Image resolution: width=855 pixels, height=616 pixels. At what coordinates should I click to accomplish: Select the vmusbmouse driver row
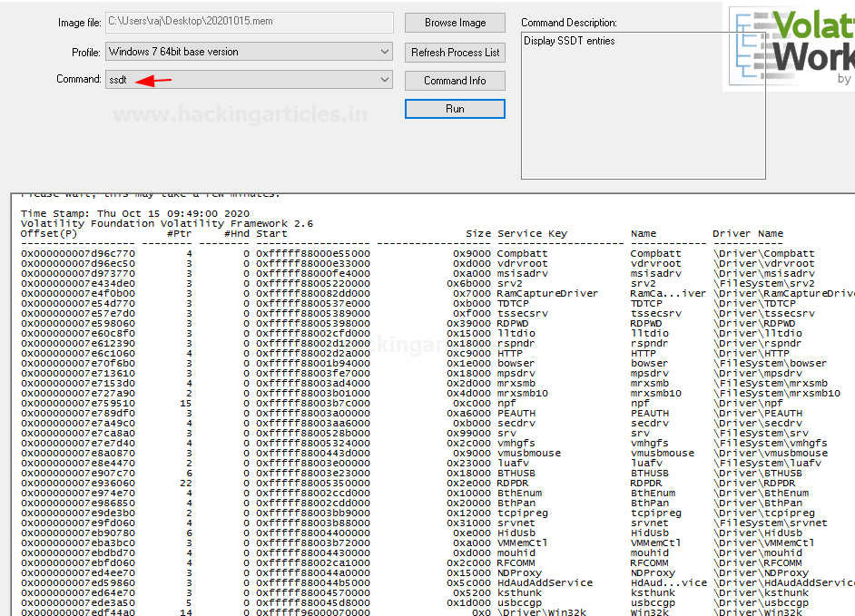click(x=528, y=454)
